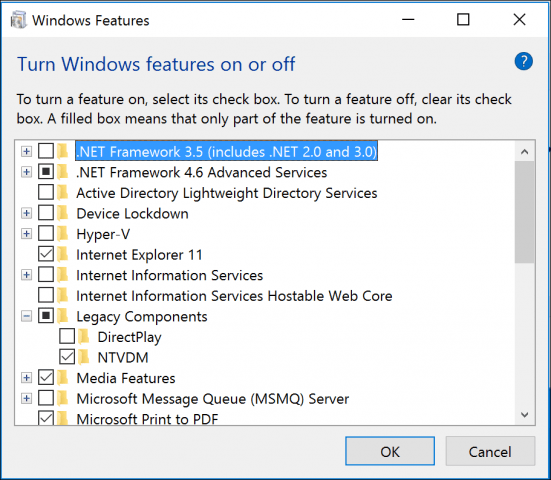Click the folder icon beside Device Lockdown
Viewport: 551px width, 480px height.
click(x=63, y=213)
